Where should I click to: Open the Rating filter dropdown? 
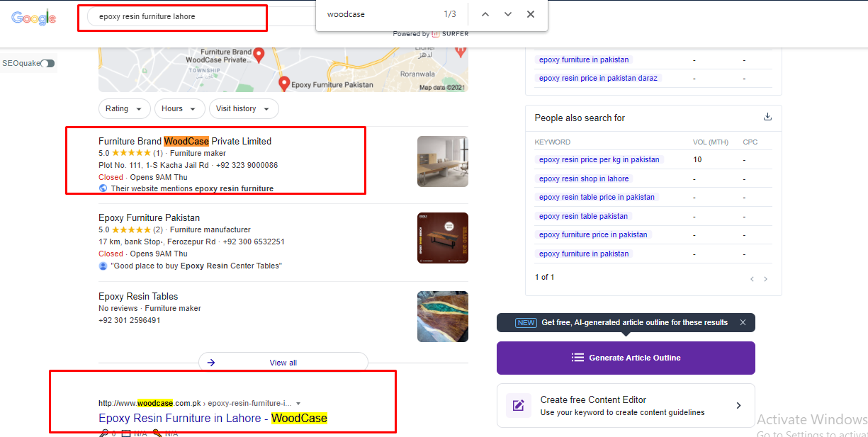[x=124, y=108]
